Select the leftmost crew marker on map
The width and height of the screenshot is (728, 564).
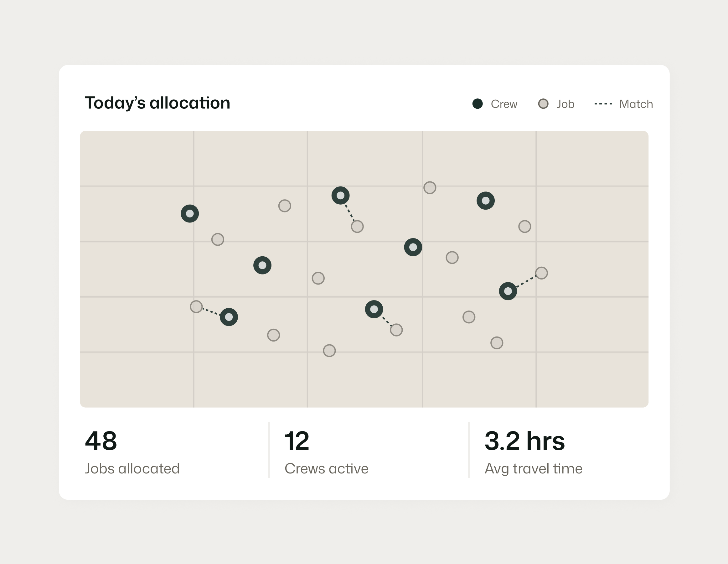click(x=190, y=213)
